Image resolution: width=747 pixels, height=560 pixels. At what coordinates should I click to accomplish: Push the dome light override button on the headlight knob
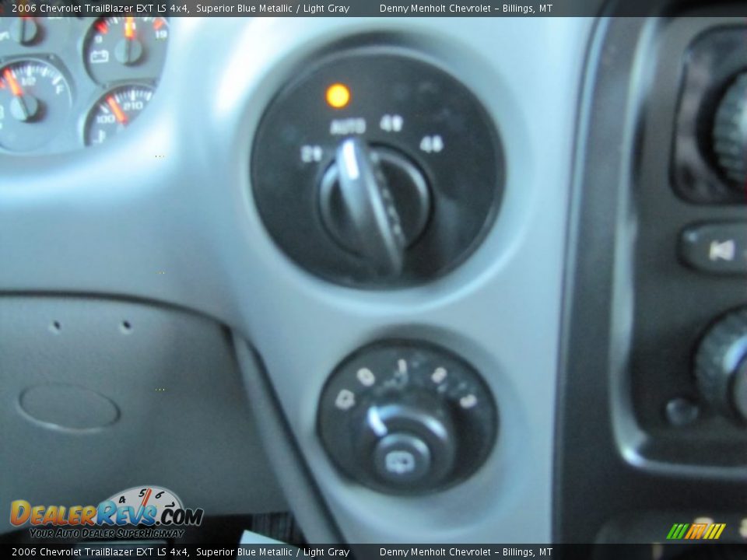point(402,460)
